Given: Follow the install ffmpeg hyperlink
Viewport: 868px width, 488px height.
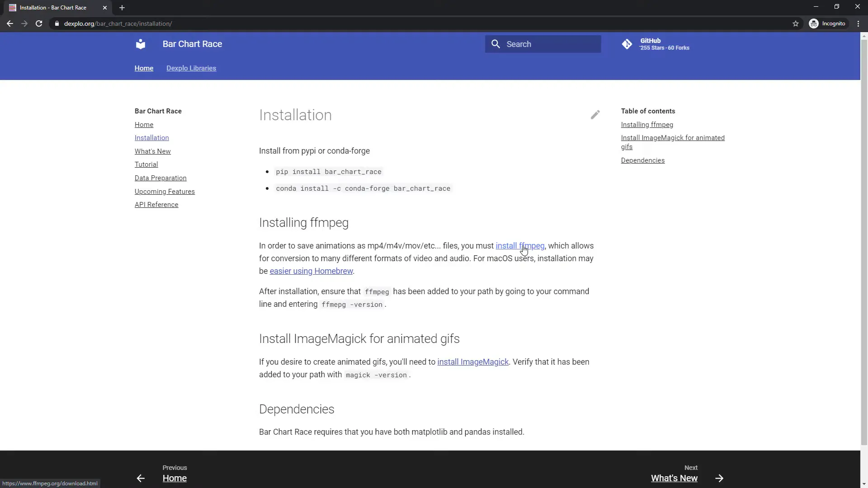Looking at the screenshot, I should (520, 246).
